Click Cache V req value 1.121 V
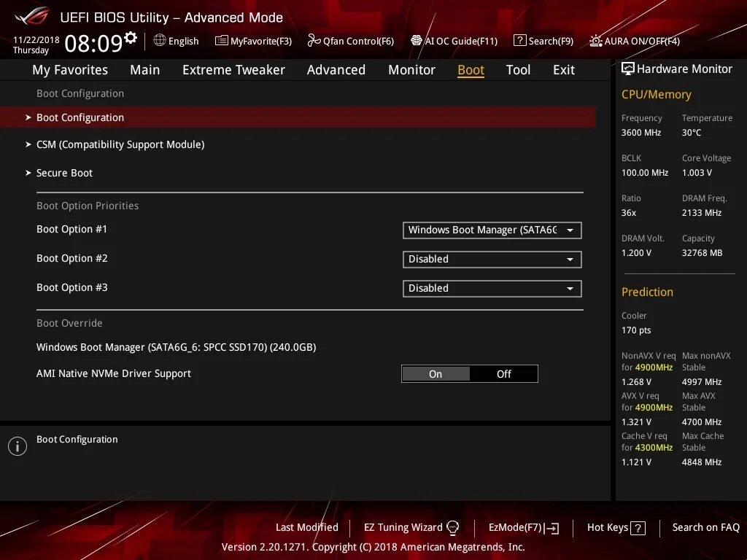The width and height of the screenshot is (747, 560). tap(636, 462)
